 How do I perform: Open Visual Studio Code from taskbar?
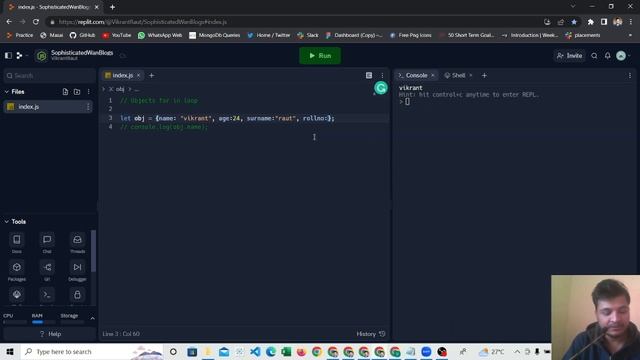pos(255,351)
